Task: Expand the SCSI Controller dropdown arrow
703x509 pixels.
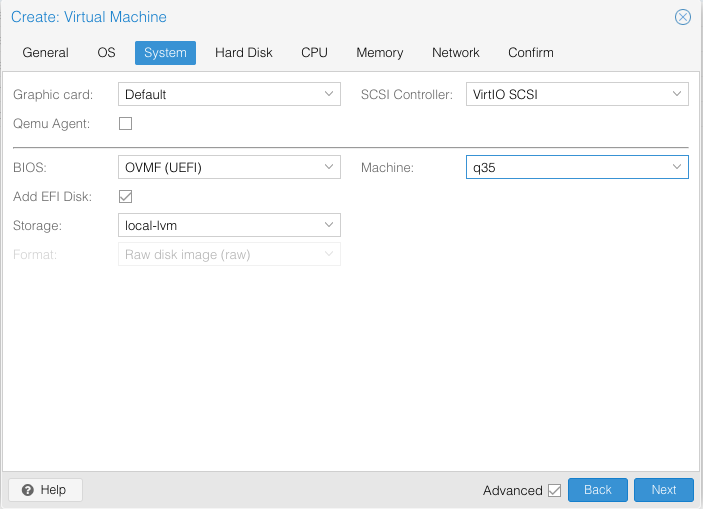Action: click(x=677, y=94)
